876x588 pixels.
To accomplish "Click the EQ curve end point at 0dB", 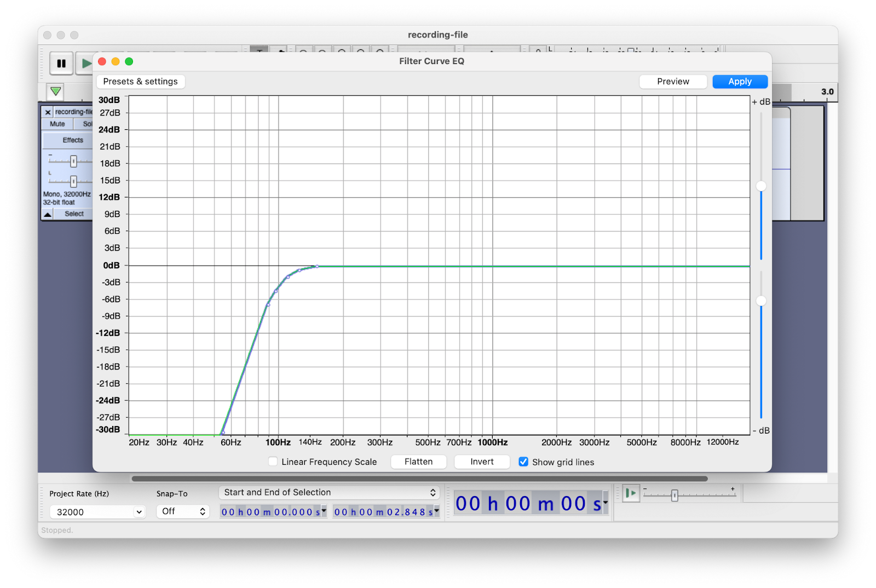I will pyautogui.click(x=317, y=267).
